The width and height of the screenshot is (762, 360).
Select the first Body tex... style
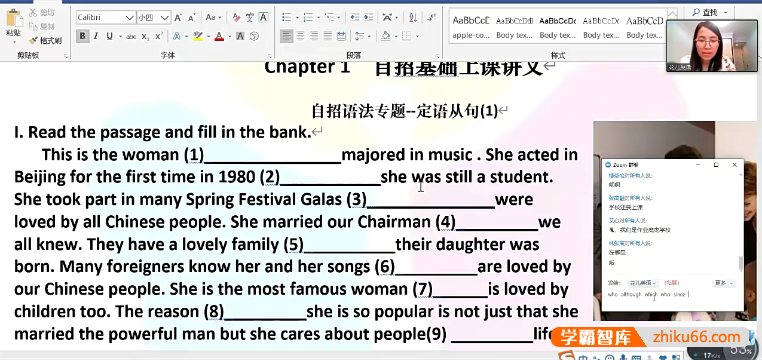[x=515, y=28]
